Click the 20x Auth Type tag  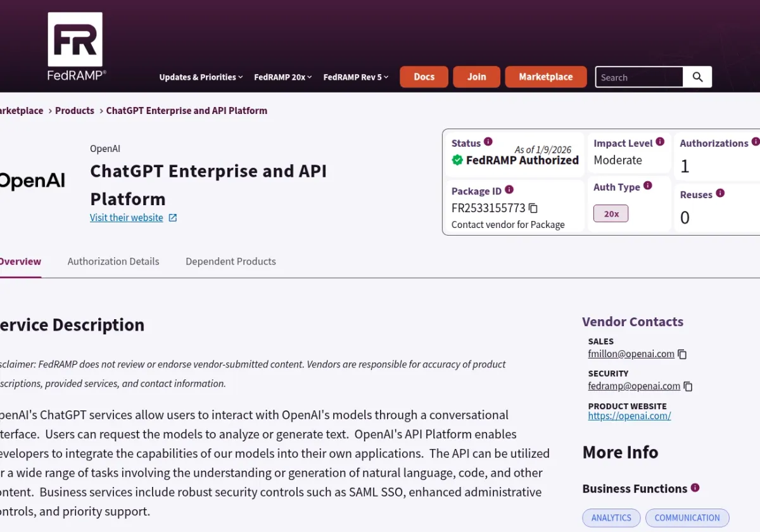click(611, 213)
